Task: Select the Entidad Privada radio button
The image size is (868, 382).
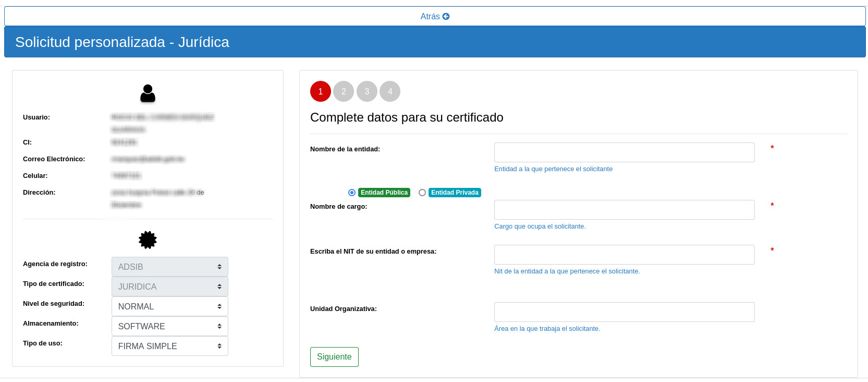Action: 422,193
